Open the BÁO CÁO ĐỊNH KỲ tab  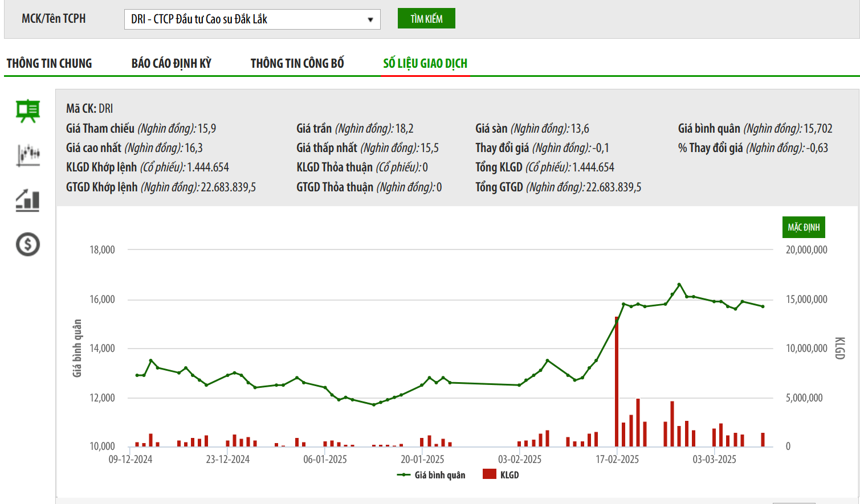point(171,63)
